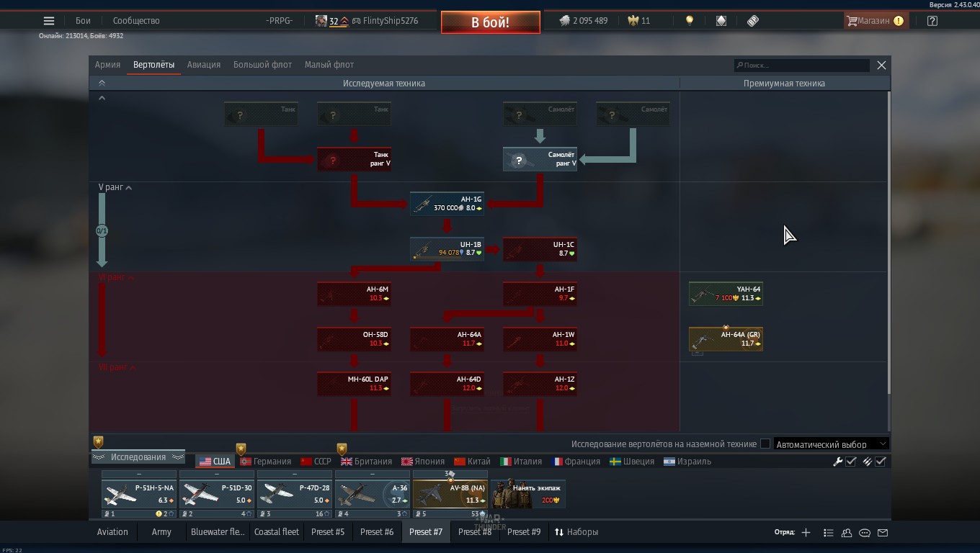980x553 pixels.
Task: Open the Сообщество menu
Action: pyautogui.click(x=136, y=21)
